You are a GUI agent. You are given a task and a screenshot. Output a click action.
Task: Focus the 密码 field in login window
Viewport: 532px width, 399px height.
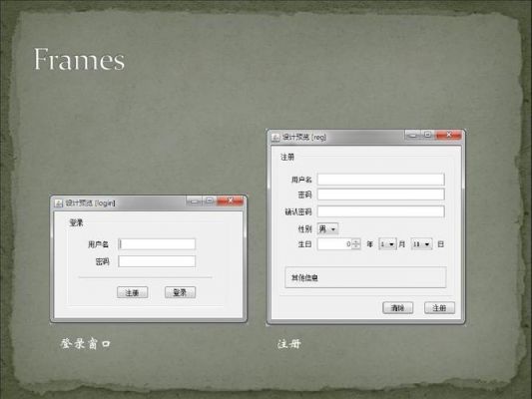157,261
